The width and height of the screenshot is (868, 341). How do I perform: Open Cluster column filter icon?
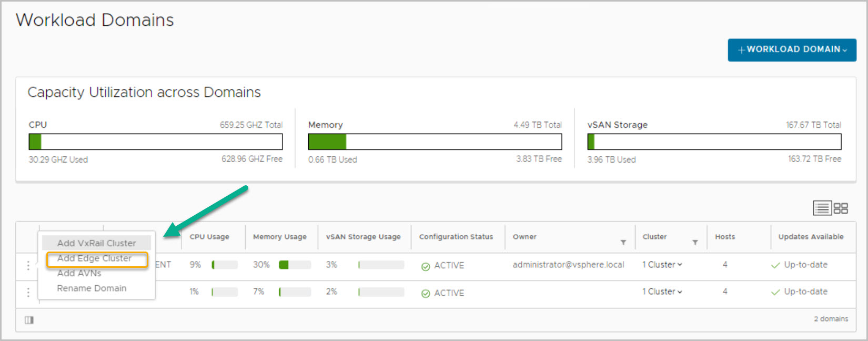tap(695, 243)
